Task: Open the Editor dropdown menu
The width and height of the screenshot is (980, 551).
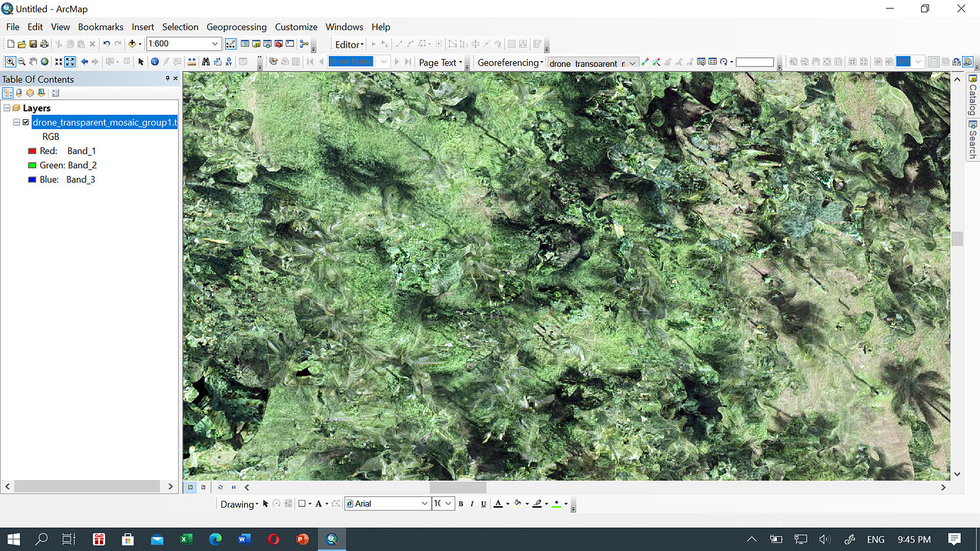Action: click(348, 44)
